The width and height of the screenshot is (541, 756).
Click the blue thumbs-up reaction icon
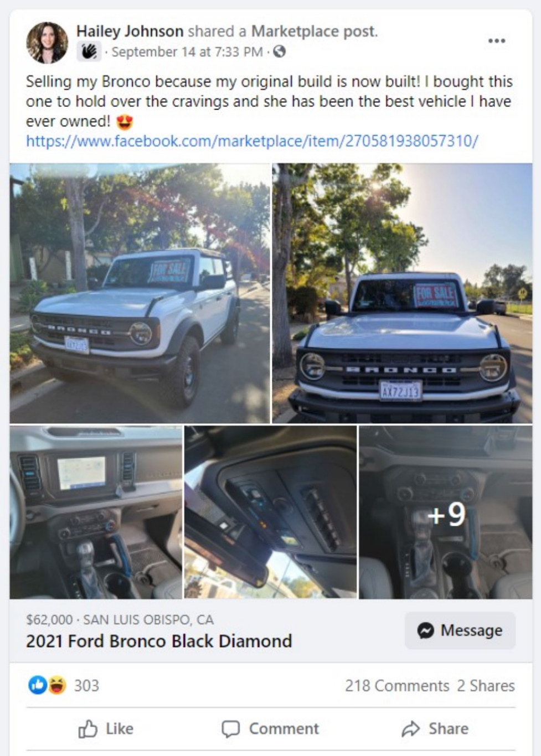pyautogui.click(x=38, y=685)
